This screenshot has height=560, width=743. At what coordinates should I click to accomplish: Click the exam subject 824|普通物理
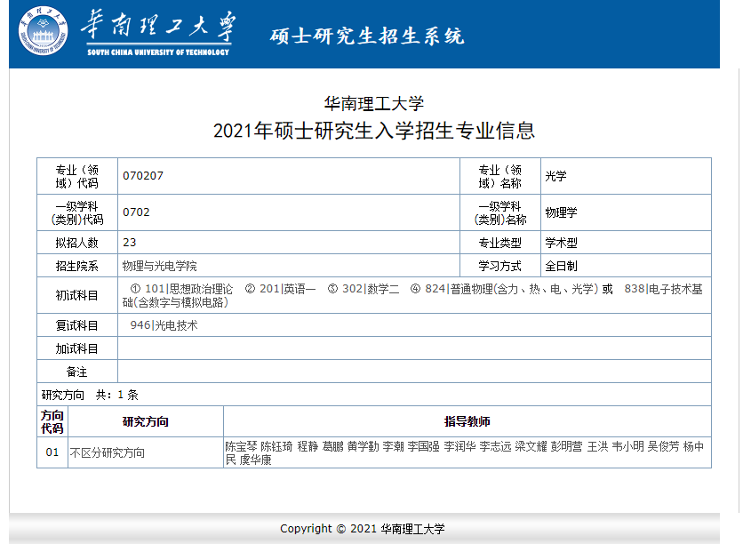coord(511,289)
